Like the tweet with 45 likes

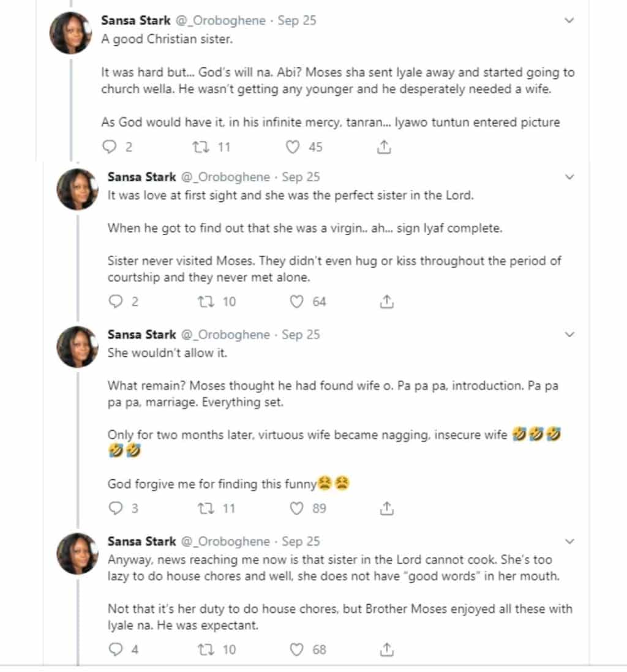294,147
